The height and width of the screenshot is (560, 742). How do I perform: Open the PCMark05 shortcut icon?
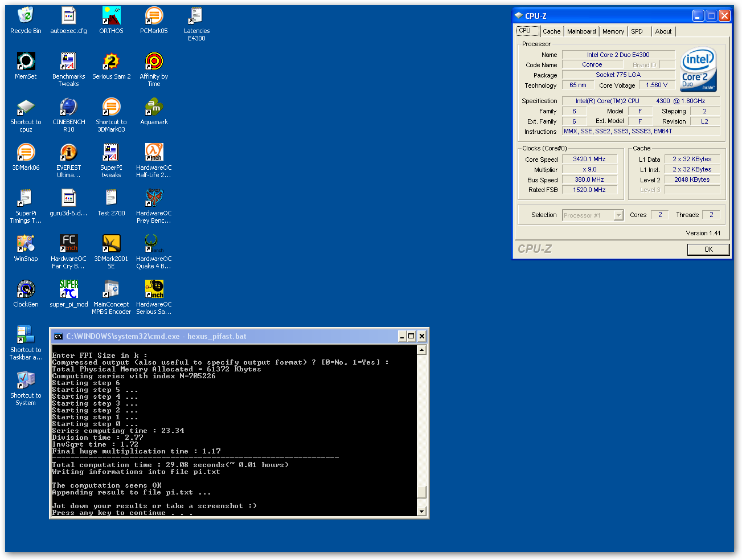coord(154,17)
